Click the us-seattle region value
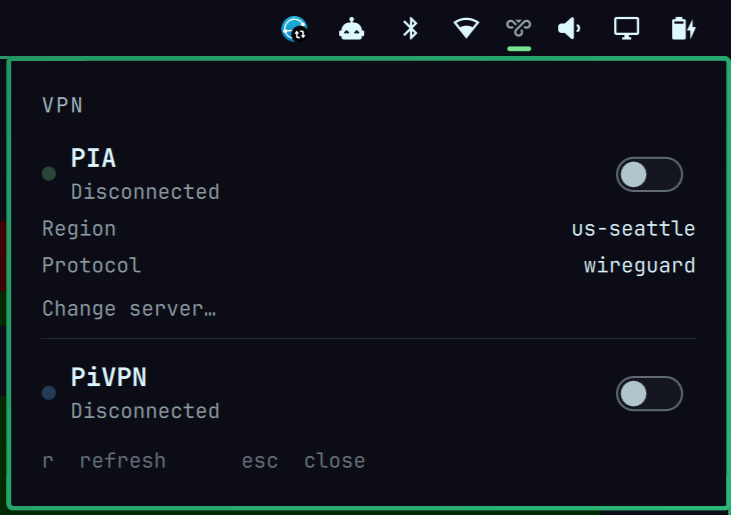The image size is (731, 515). pos(633,228)
